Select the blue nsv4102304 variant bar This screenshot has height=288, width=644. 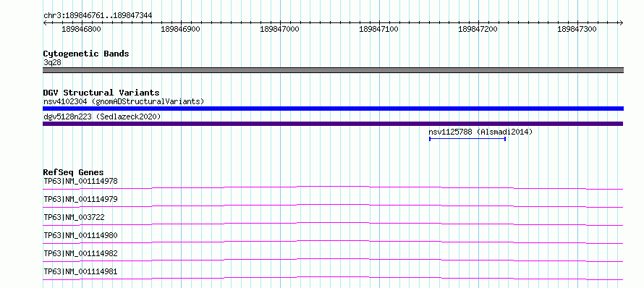coord(333,109)
